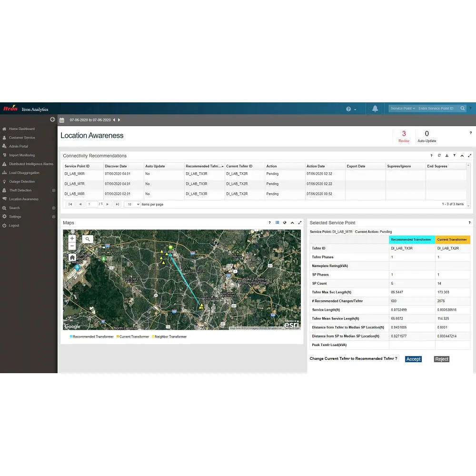Expand the Selected Service Point panel to fullscreen
The image size is (476, 476).
coord(469,222)
